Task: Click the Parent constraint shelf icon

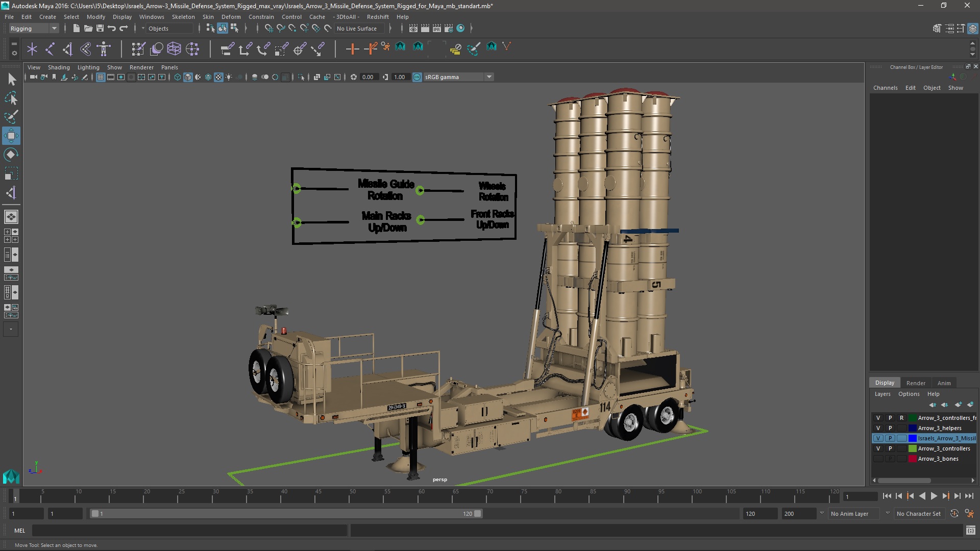Action: tap(227, 49)
